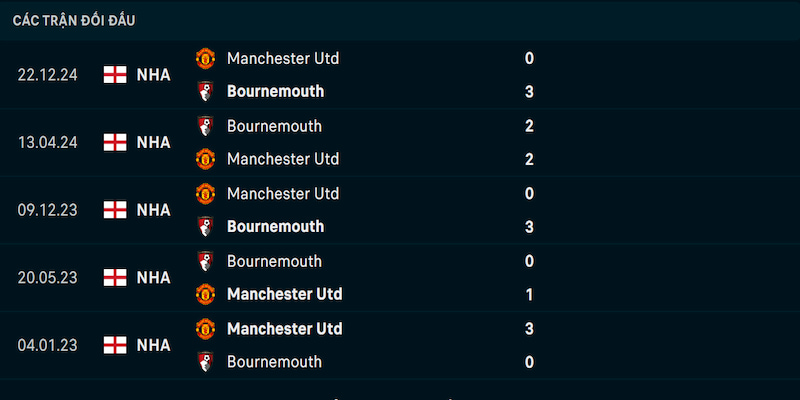This screenshot has width=800, height=400.
Task: Click Bournemouth score 3 in 09.12.23 match
Action: (x=529, y=227)
